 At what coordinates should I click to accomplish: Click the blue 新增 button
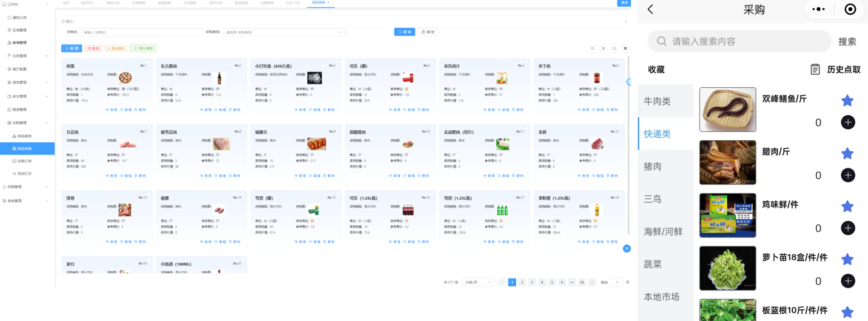(x=71, y=48)
